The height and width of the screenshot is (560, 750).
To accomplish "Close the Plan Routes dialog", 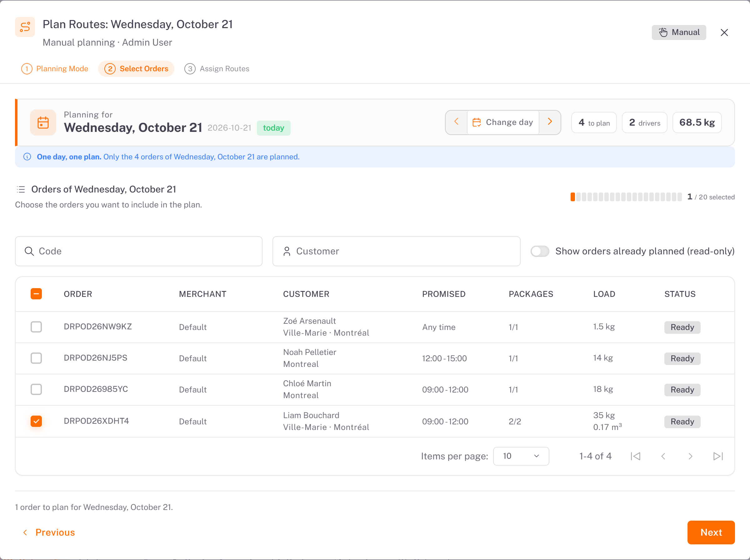I will pyautogui.click(x=724, y=32).
